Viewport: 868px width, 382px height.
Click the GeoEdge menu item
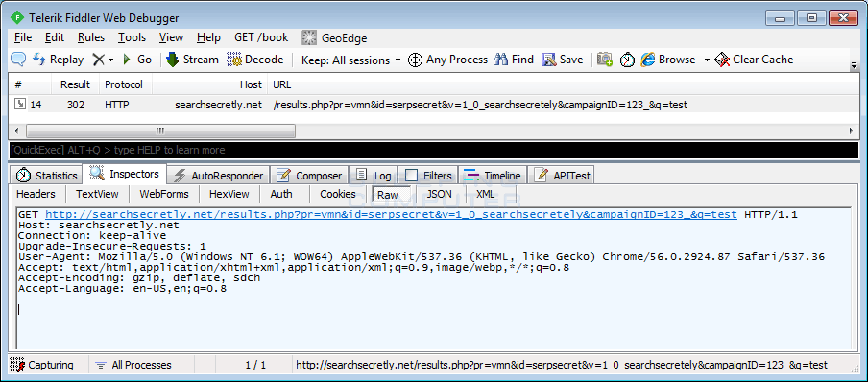click(334, 37)
